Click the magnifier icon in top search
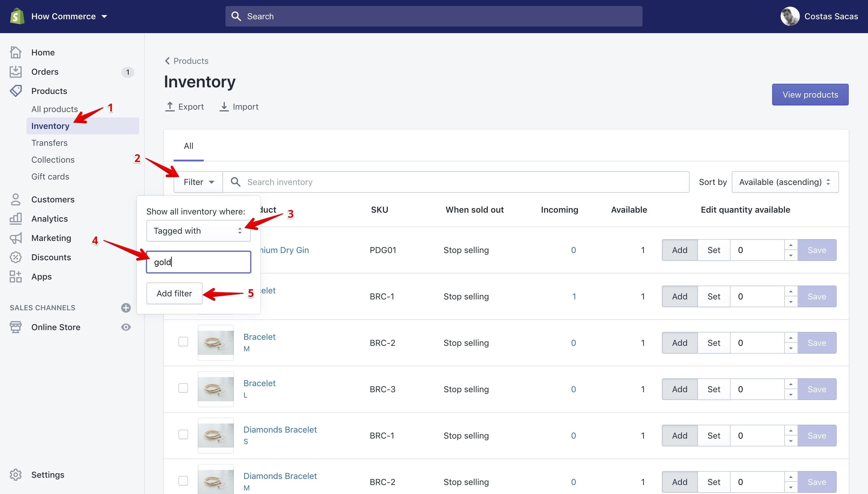 [236, 16]
